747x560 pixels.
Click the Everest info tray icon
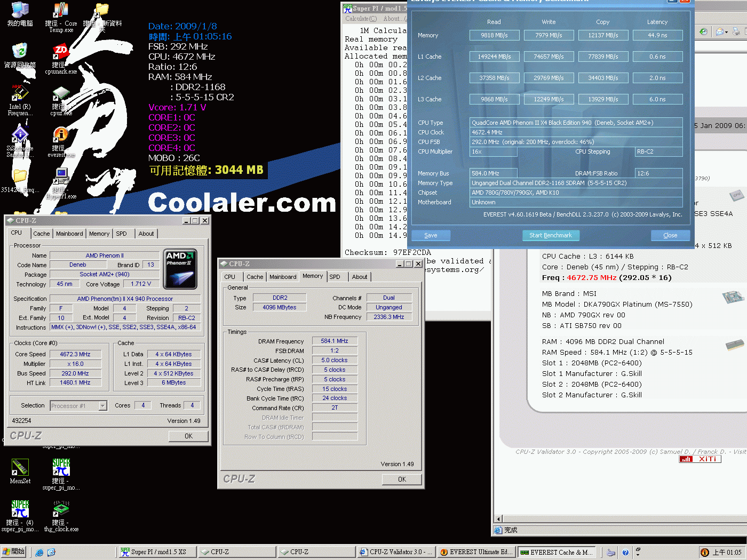click(705, 553)
